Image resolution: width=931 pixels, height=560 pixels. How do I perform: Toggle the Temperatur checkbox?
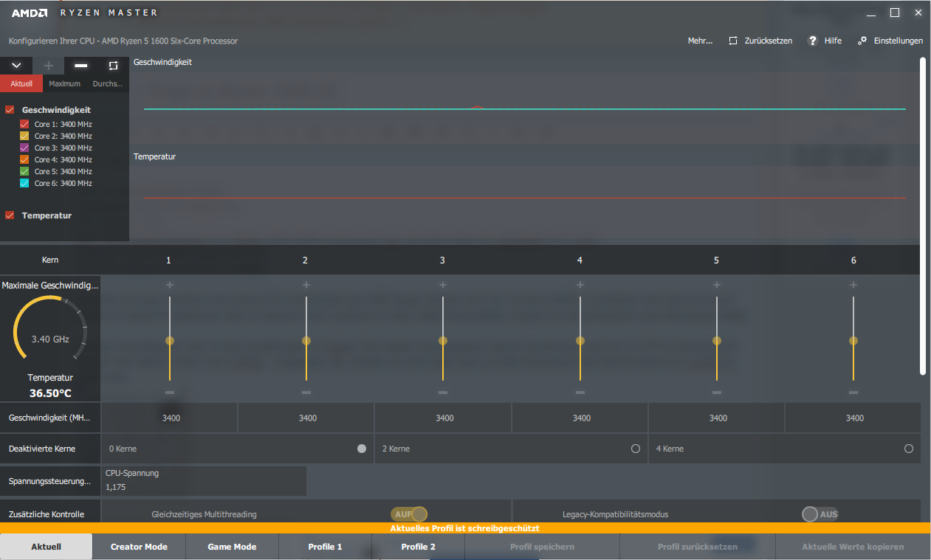[10, 215]
